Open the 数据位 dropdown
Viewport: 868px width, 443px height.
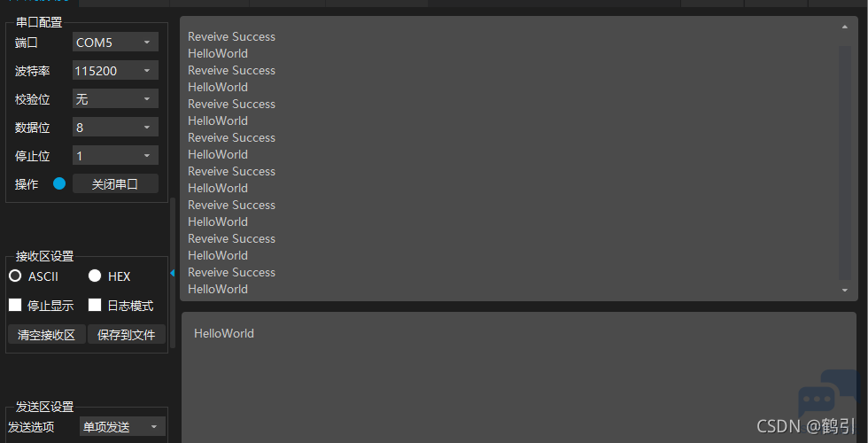click(115, 127)
